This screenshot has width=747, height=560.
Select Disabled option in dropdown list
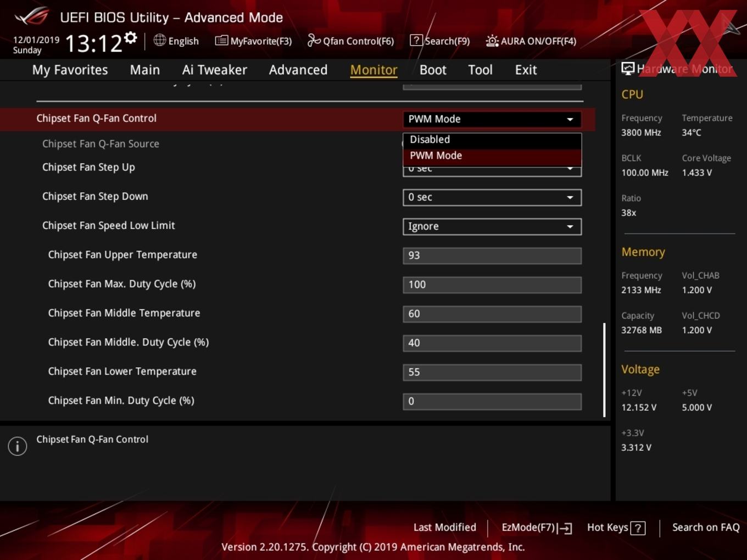click(x=492, y=140)
